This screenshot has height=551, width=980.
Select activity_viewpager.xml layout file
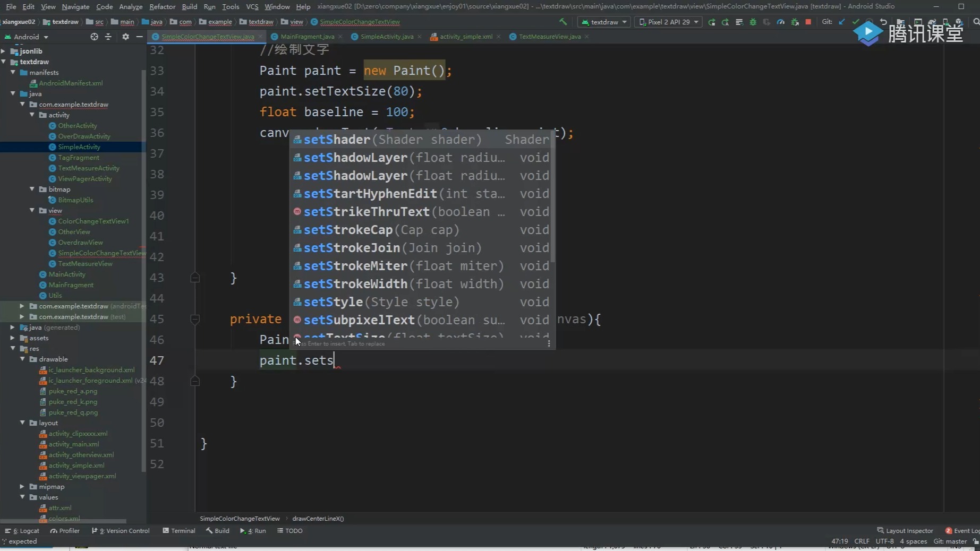[82, 476]
